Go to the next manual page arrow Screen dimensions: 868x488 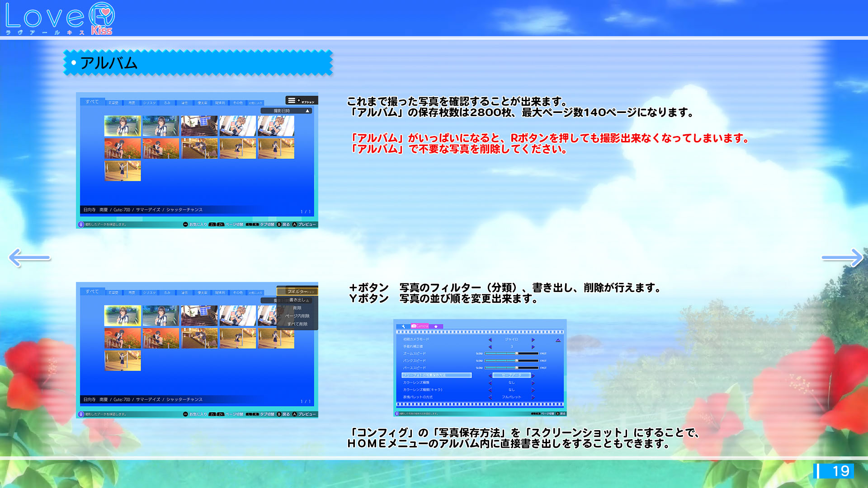coord(842,258)
